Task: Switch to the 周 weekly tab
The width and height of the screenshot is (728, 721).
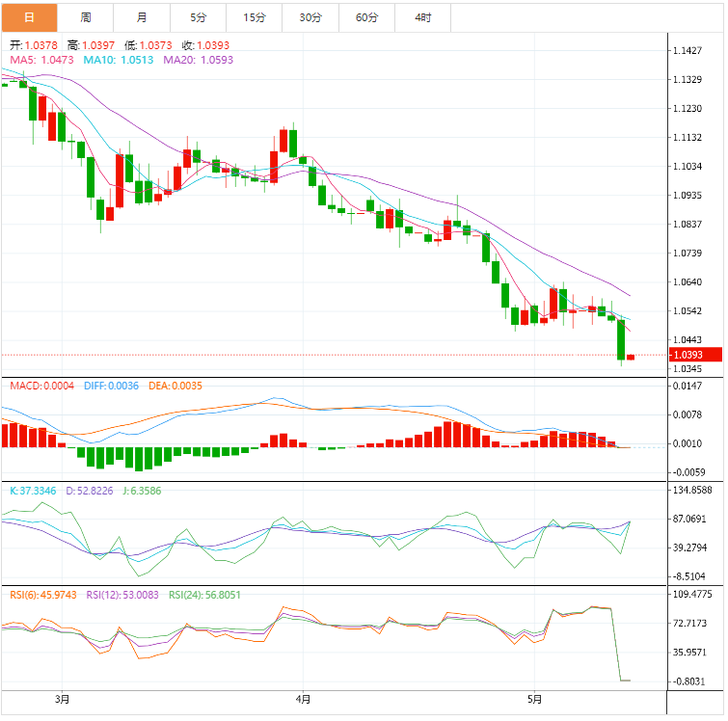Action: click(x=86, y=17)
